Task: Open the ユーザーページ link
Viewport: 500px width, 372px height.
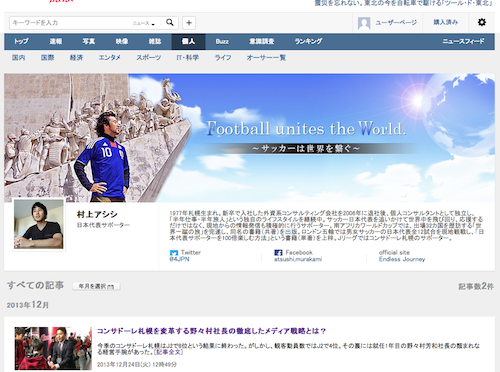Action: click(396, 22)
